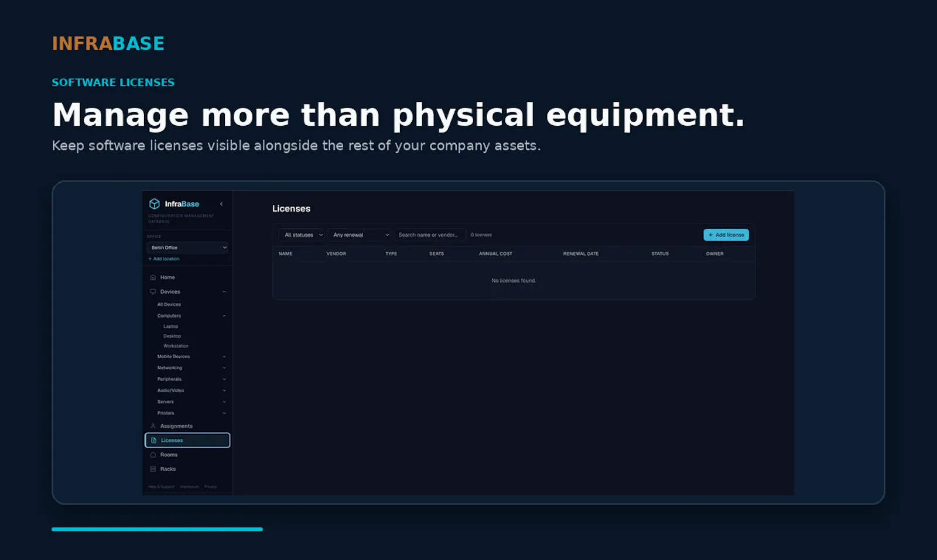This screenshot has width=937, height=560.
Task: Select Desktop under Computers
Action: pos(172,336)
